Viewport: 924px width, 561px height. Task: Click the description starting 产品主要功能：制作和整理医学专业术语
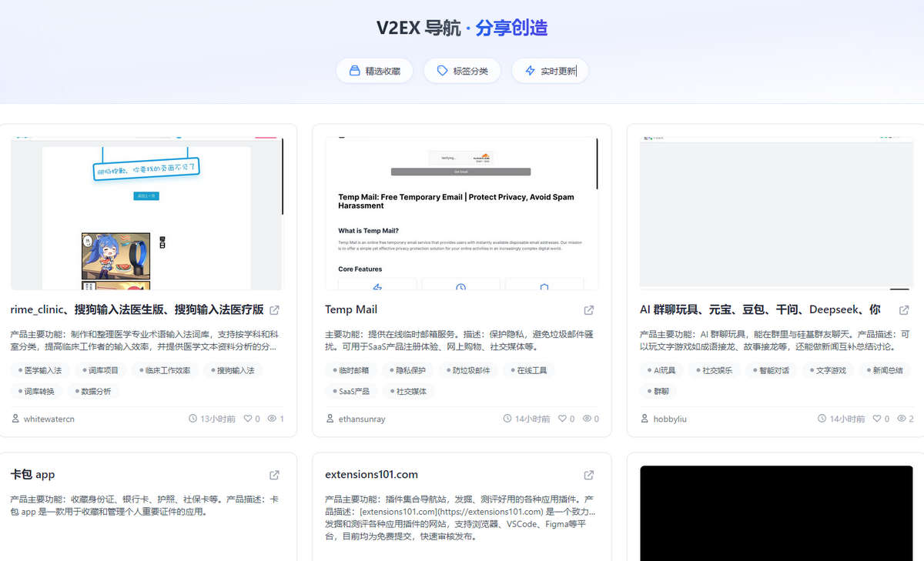[x=145, y=341]
